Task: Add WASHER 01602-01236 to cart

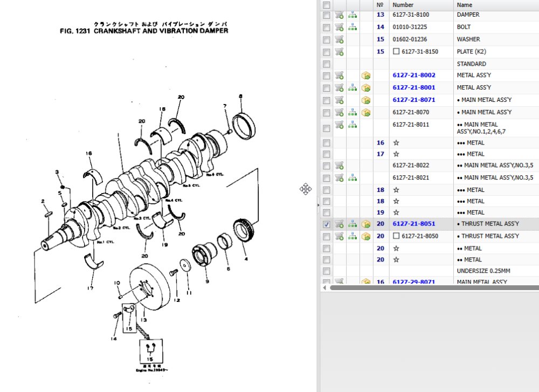Action: 339,39
